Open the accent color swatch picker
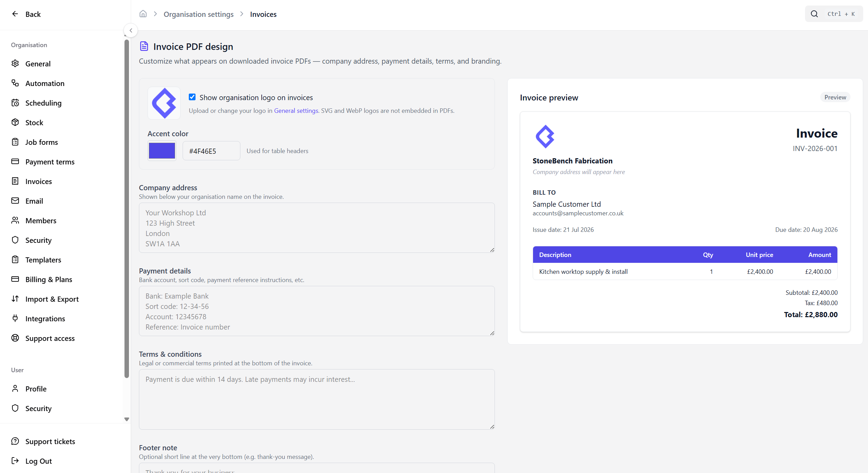The height and width of the screenshot is (473, 868). click(x=162, y=151)
